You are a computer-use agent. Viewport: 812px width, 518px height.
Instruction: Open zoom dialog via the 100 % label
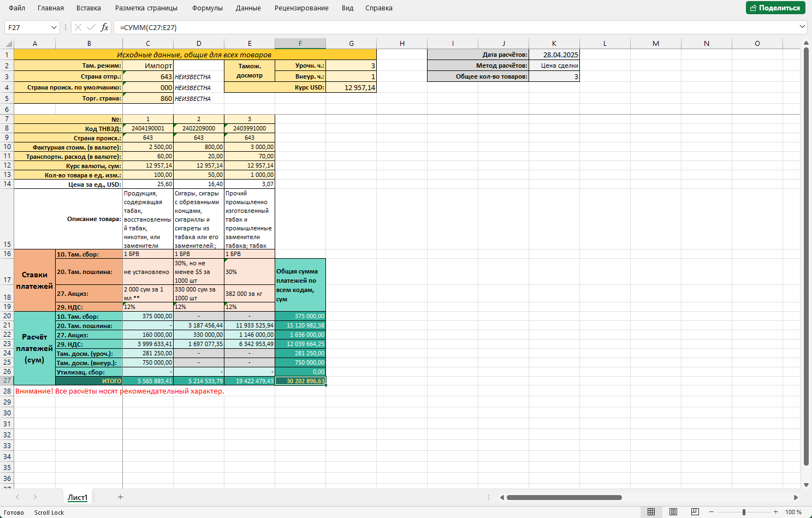coord(793,512)
